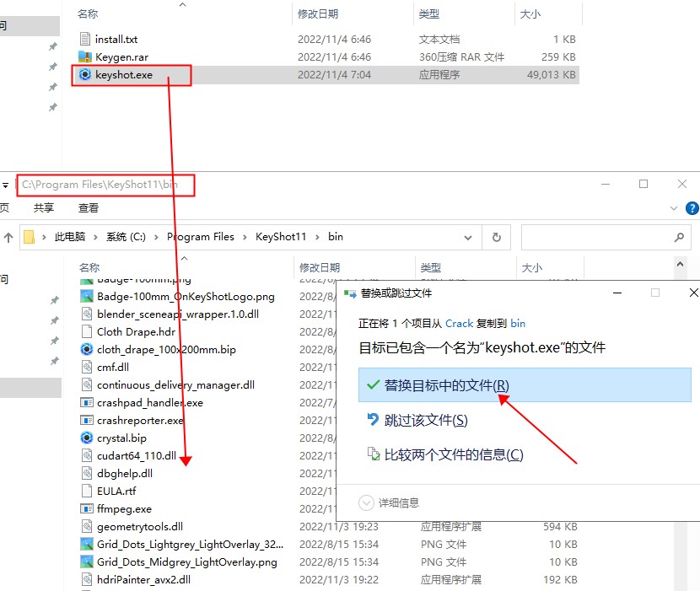The width and height of the screenshot is (700, 591).
Task: Click the bin breadcrumb segment
Action: coord(336,237)
